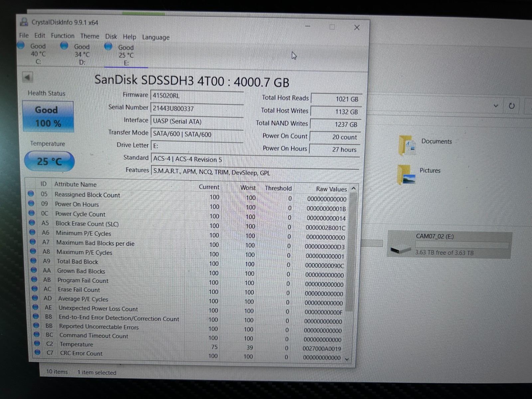The width and height of the screenshot is (532, 399).
Task: Open the Theme menu
Action: click(x=90, y=36)
